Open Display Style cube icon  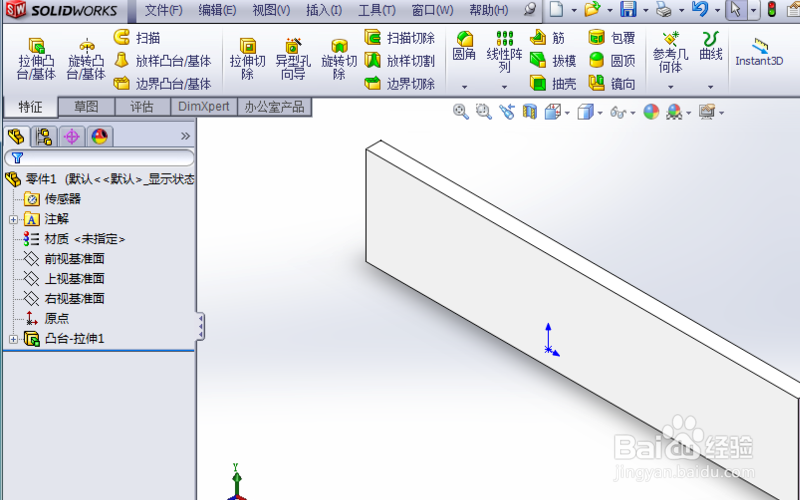pos(585,112)
